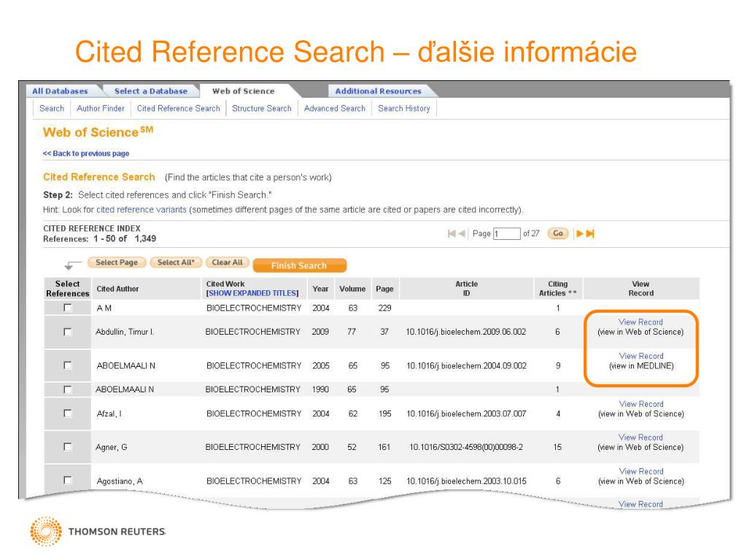Click Article ID 10.1016/S0302-4598(00)00098-2
Screen dimensions: 747x560
(x=466, y=447)
